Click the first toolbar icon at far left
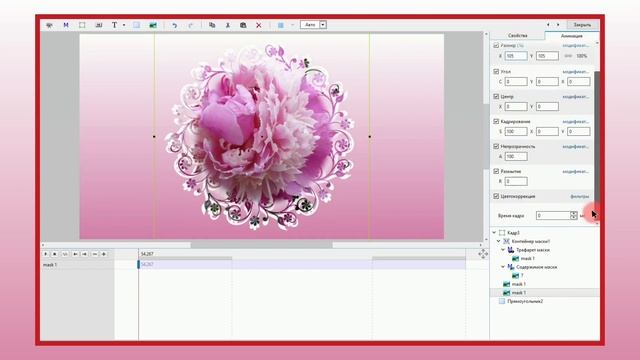The image size is (640, 360). (49, 25)
